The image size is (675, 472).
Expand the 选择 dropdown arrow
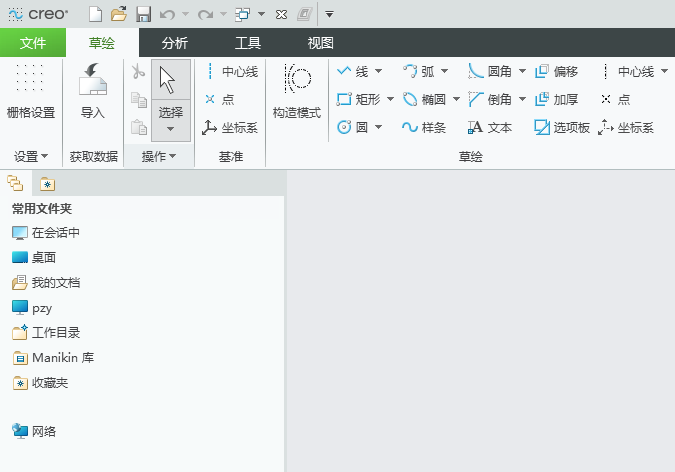coord(170,129)
